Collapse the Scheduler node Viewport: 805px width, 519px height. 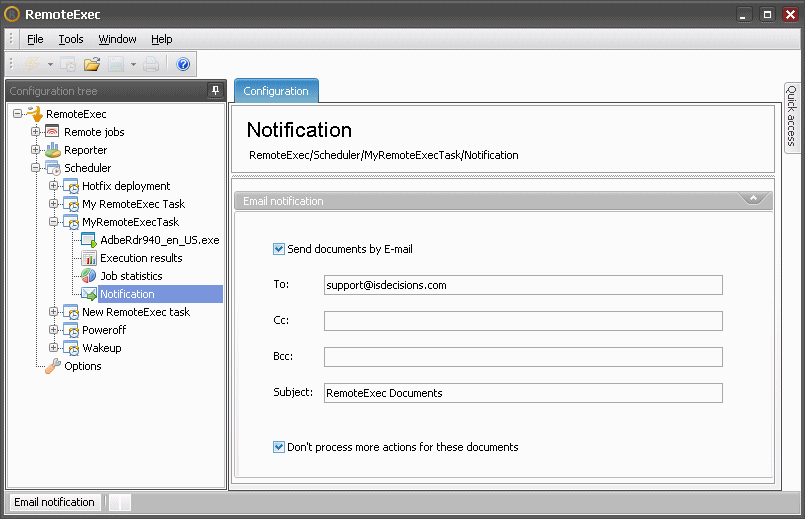pyautogui.click(x=35, y=167)
